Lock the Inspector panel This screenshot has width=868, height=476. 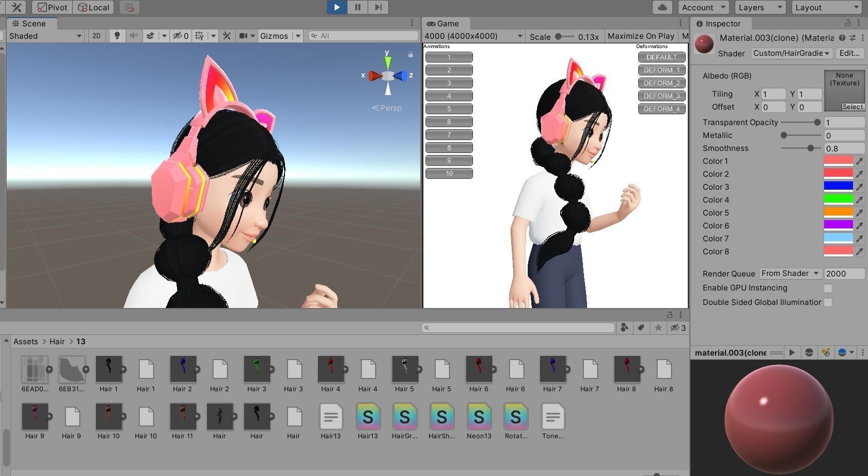pos(847,23)
